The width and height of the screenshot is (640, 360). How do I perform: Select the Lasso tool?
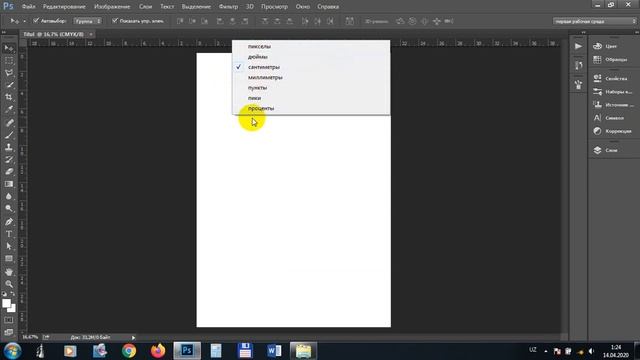[x=9, y=73]
